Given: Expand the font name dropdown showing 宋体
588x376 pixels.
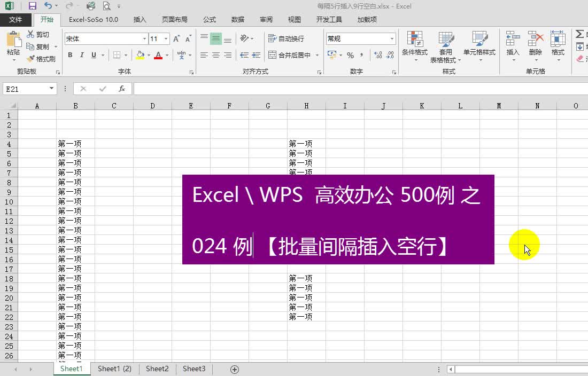Looking at the screenshot, I should point(144,38).
